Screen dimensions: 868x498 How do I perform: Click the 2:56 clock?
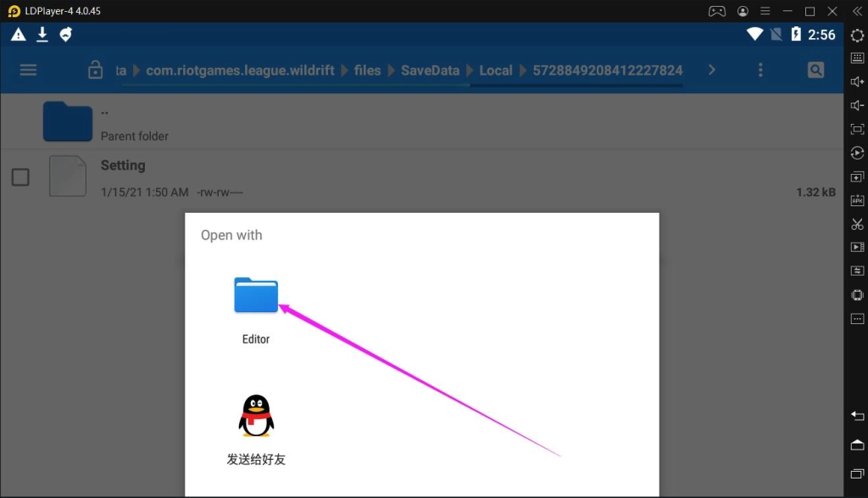click(x=821, y=35)
